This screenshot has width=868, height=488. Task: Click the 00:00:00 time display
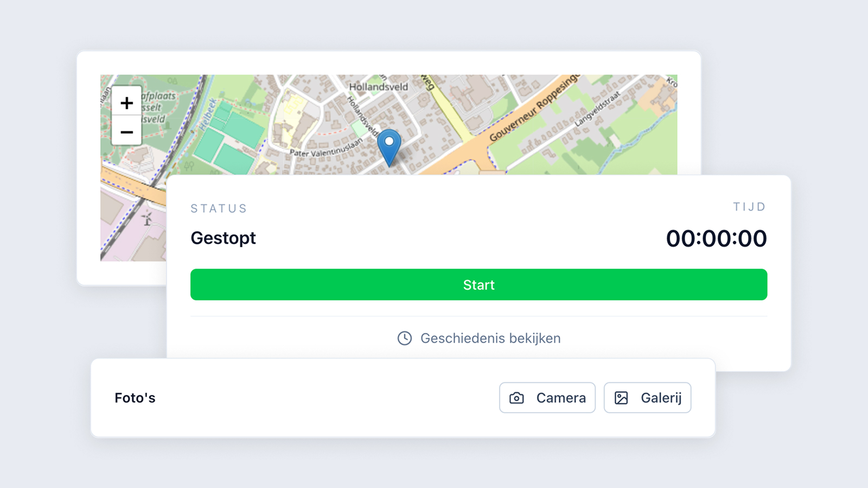[716, 239]
